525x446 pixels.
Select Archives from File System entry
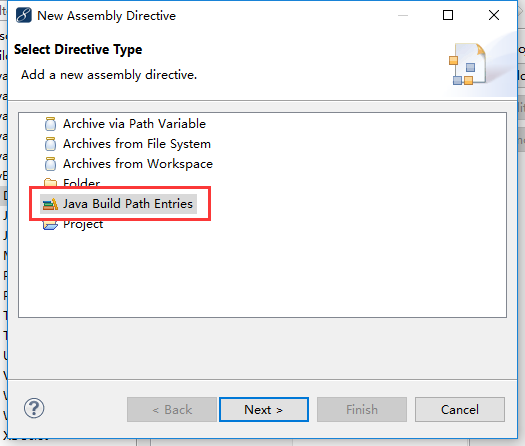[137, 144]
